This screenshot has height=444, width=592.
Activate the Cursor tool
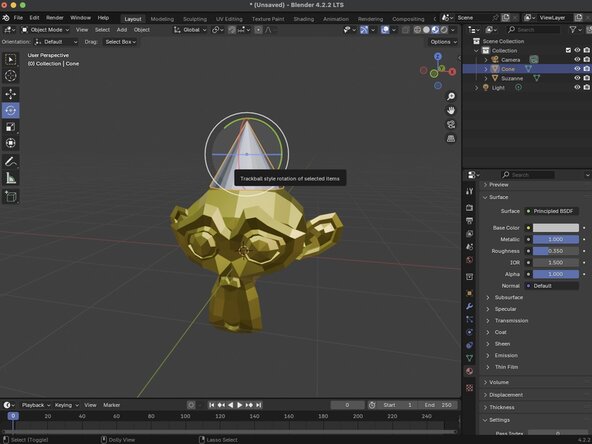click(x=11, y=76)
